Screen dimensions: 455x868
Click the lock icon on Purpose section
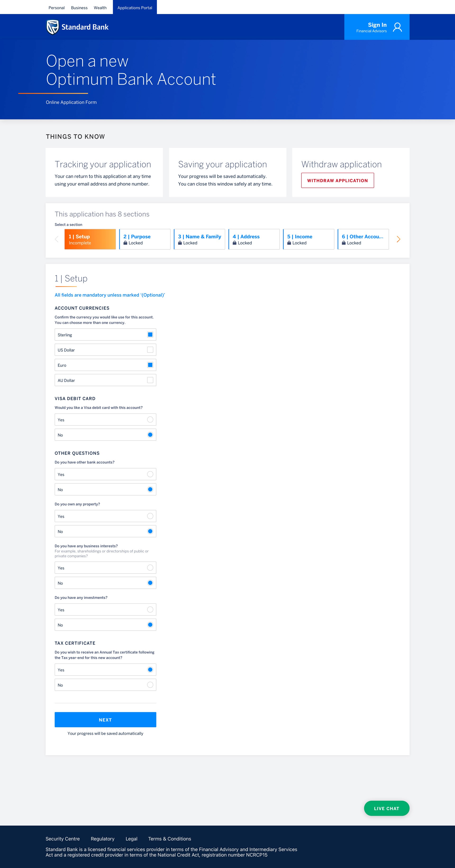[125, 243]
